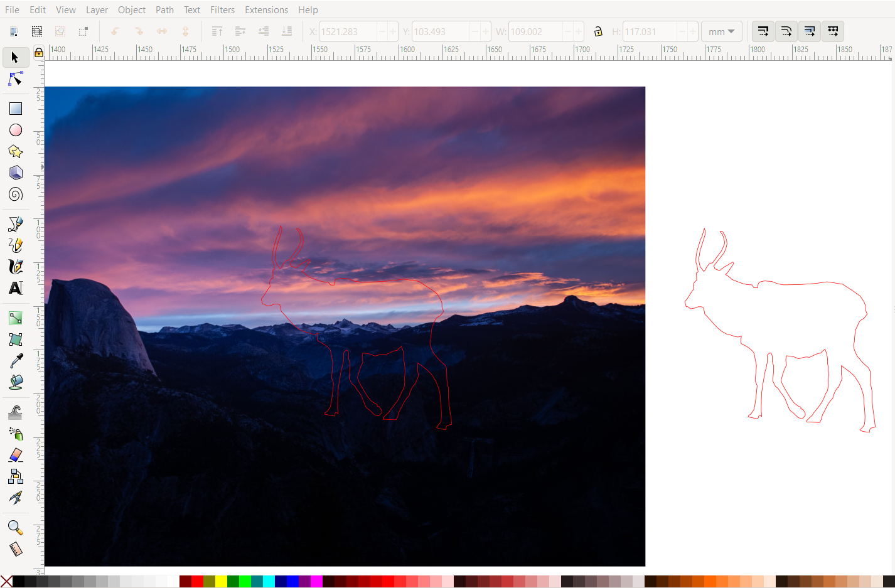895x588 pixels.
Task: Pick the Rectangle tool
Action: click(x=16, y=109)
